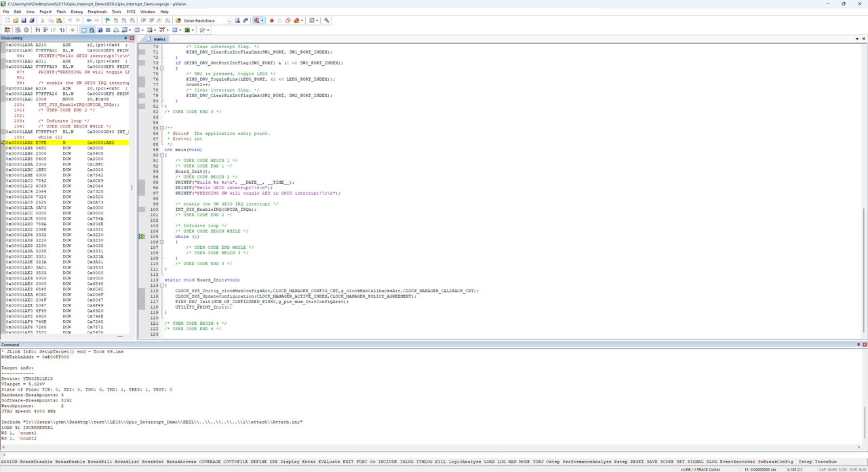Click the Undo icon
Image resolution: width=868 pixels, height=472 pixels.
click(x=70, y=20)
